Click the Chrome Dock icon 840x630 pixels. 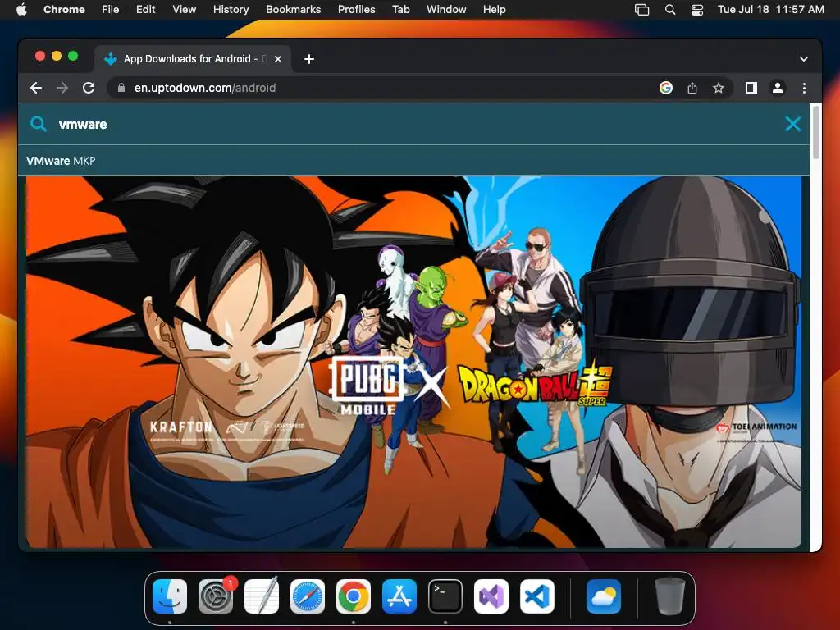coord(354,596)
